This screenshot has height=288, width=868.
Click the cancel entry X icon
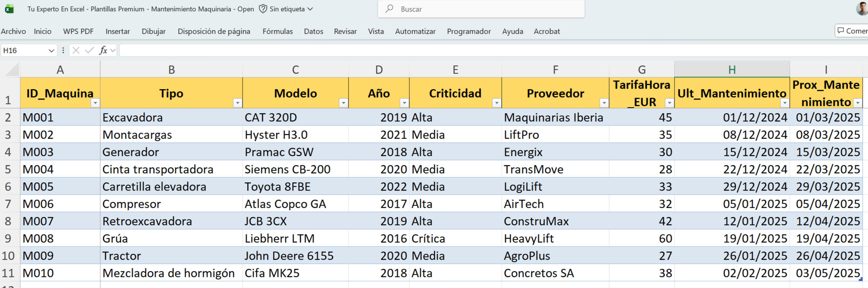click(x=76, y=50)
